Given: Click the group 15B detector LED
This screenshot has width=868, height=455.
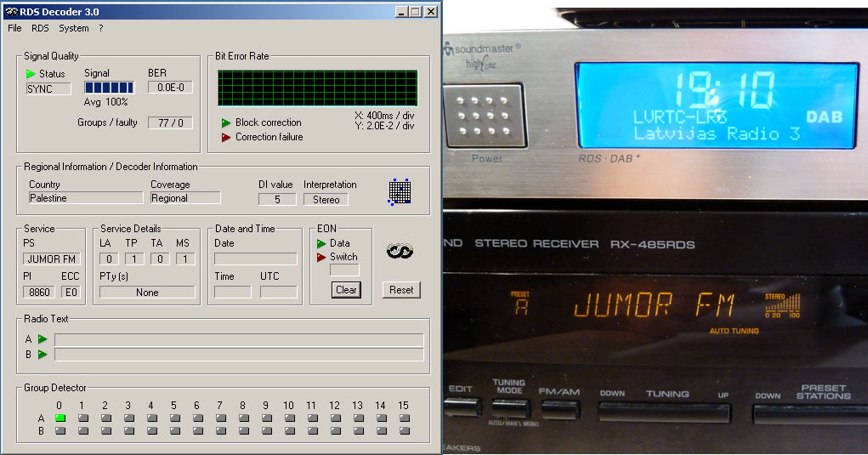Looking at the screenshot, I should point(405,430).
